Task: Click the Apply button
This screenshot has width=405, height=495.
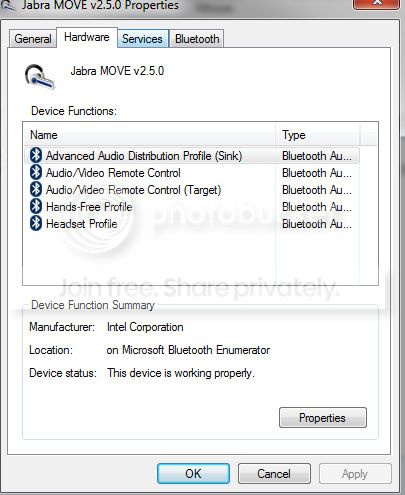Action: pyautogui.click(x=355, y=473)
